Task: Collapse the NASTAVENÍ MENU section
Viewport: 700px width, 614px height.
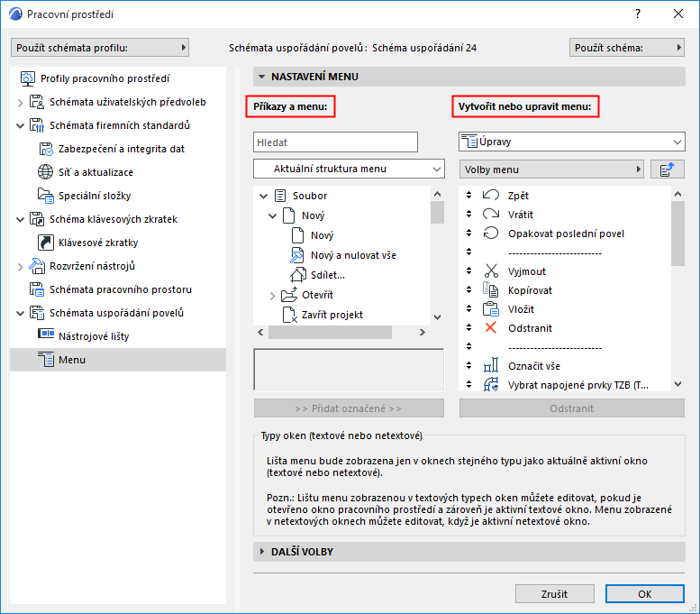Action: pyautogui.click(x=261, y=77)
